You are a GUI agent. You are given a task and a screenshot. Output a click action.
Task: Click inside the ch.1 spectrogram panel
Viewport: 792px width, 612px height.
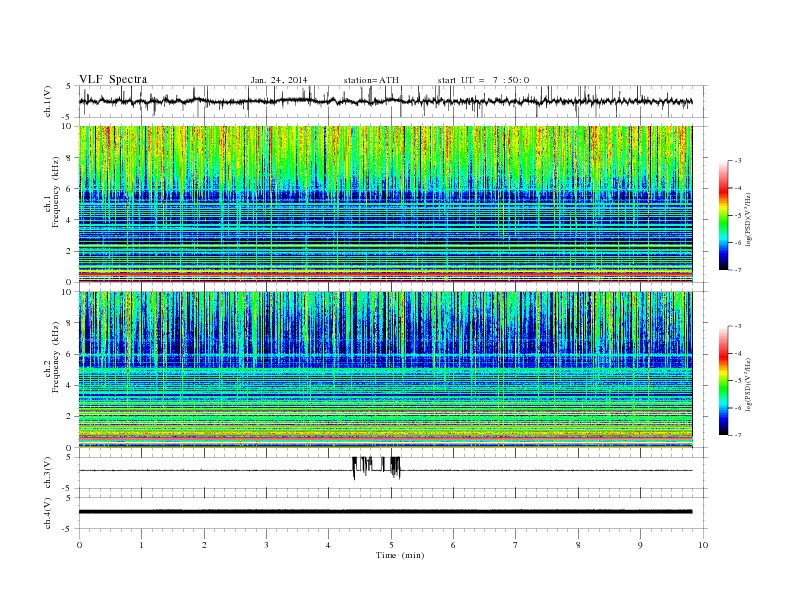(385, 204)
